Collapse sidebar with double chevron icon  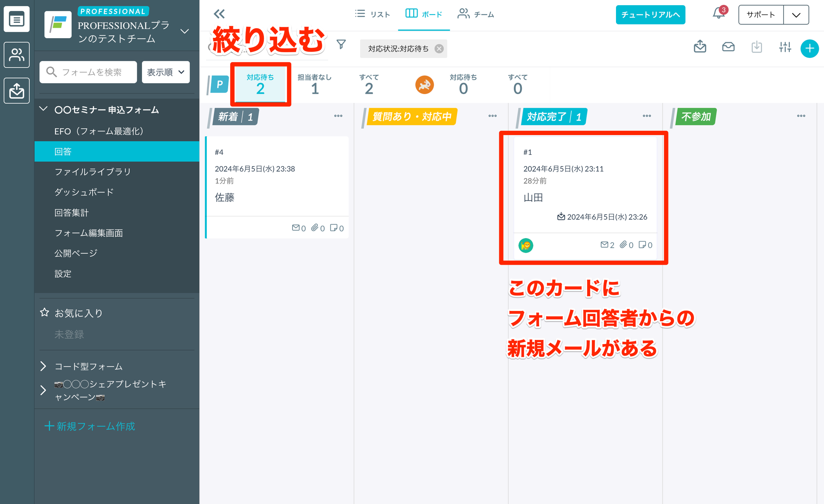[219, 14]
